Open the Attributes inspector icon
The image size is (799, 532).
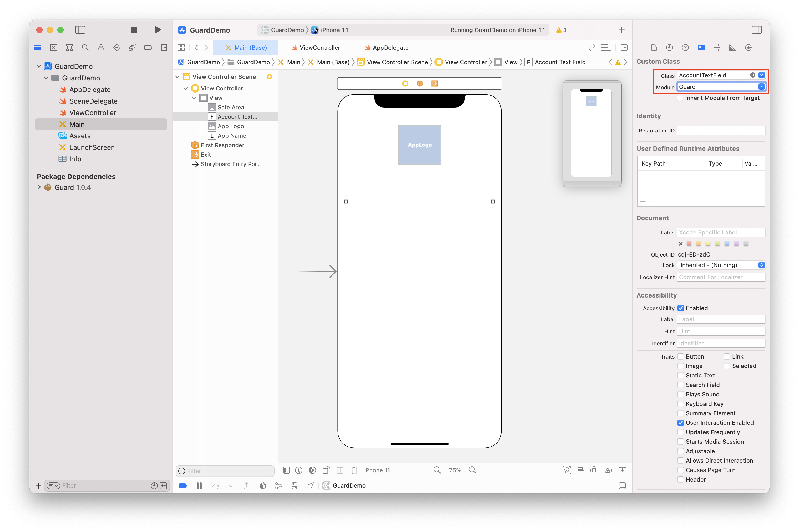[716, 48]
